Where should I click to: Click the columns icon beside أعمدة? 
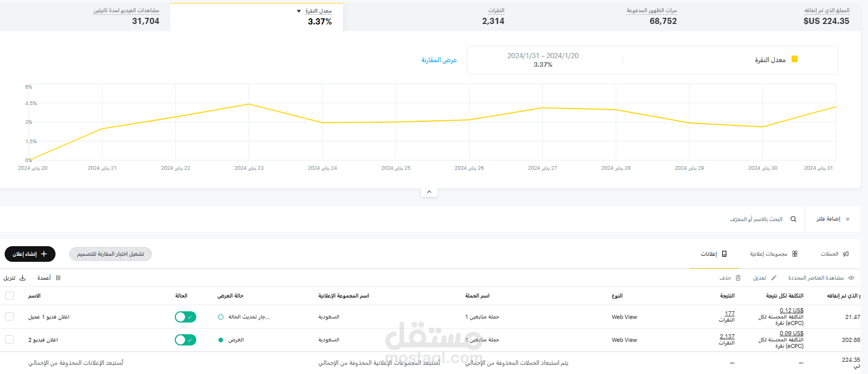(58, 278)
